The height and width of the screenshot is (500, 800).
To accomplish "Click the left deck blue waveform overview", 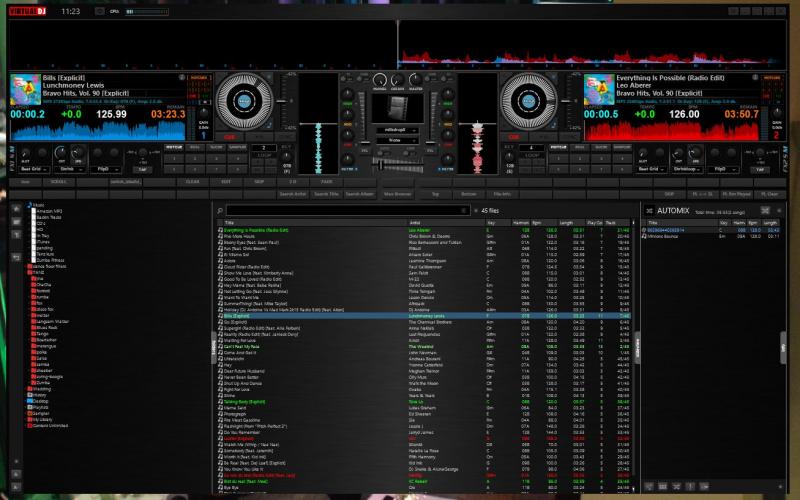I will (x=98, y=131).
